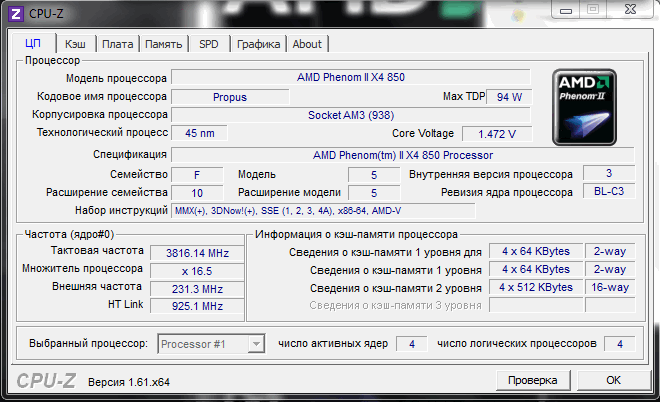Screen dimensions: 660x402
Task: Click the 231.3 MHz external clock value
Action: [x=197, y=289]
